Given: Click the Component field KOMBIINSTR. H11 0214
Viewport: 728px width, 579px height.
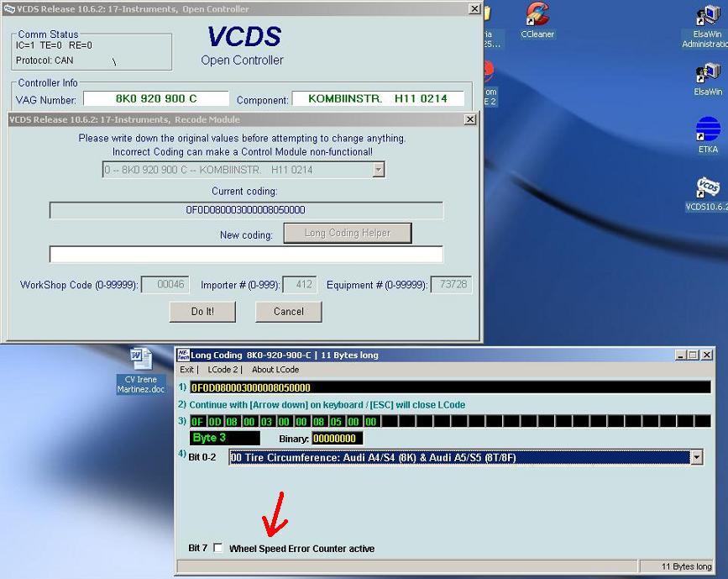Looking at the screenshot, I should point(378,98).
